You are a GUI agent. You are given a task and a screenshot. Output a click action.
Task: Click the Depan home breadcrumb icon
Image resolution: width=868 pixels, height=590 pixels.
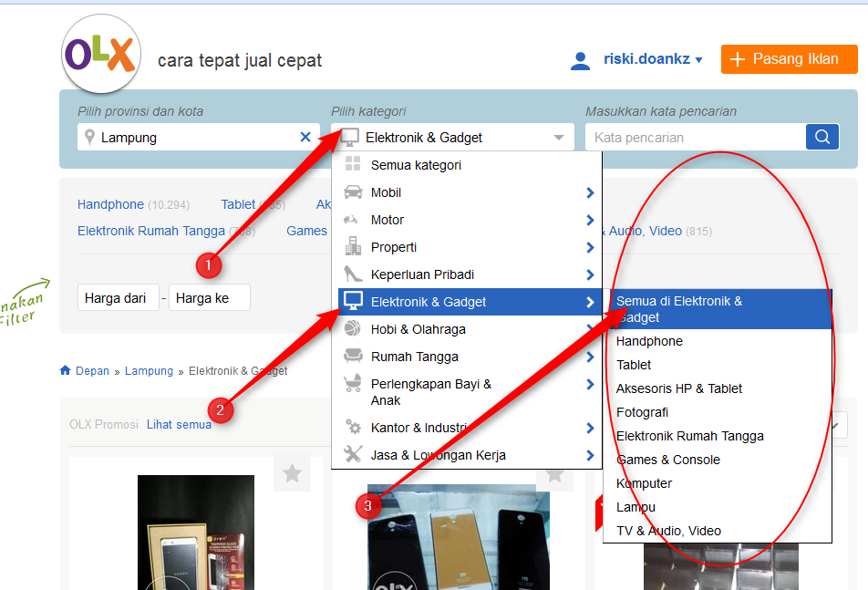click(66, 370)
